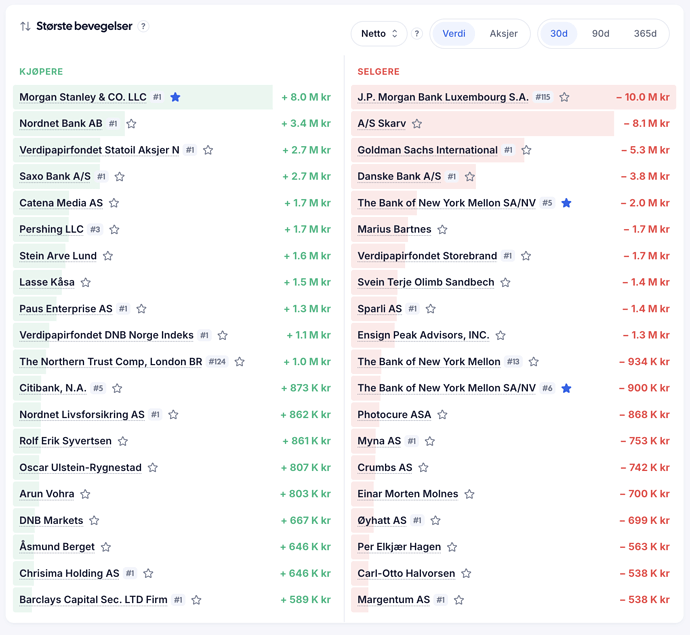
Task: Open Einar Morten Molnes link
Action: click(x=407, y=494)
